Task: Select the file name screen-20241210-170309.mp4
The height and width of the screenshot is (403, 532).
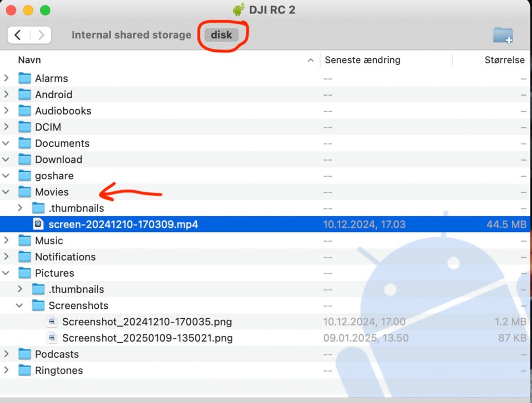Action: (123, 225)
